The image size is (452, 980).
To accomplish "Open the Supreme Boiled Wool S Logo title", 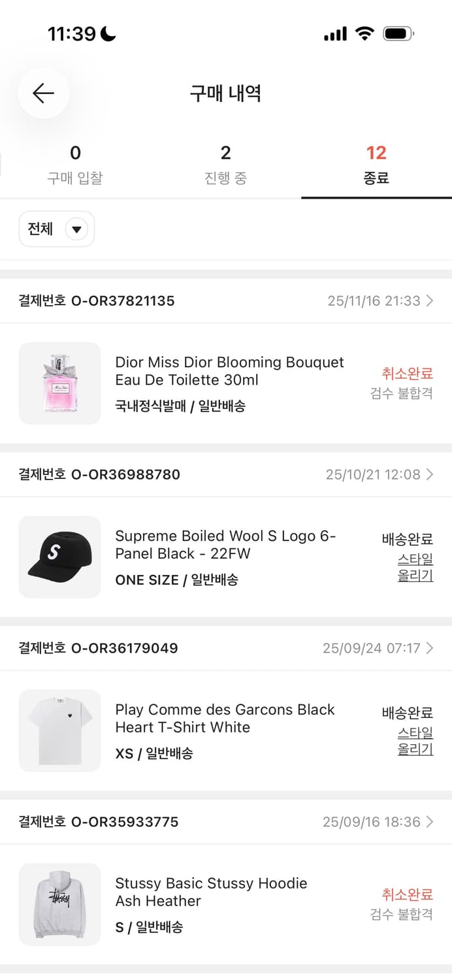I will click(x=225, y=545).
